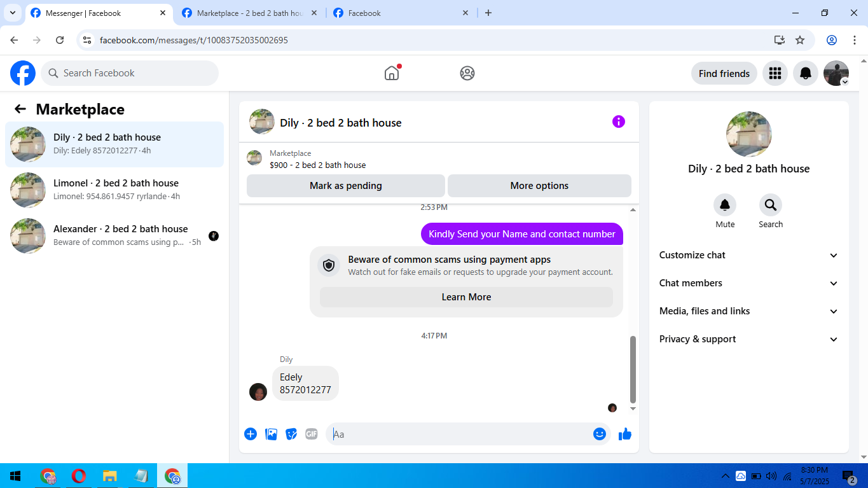Mute this conversation in the side panel
The height and width of the screenshot is (488, 868).
(x=725, y=205)
